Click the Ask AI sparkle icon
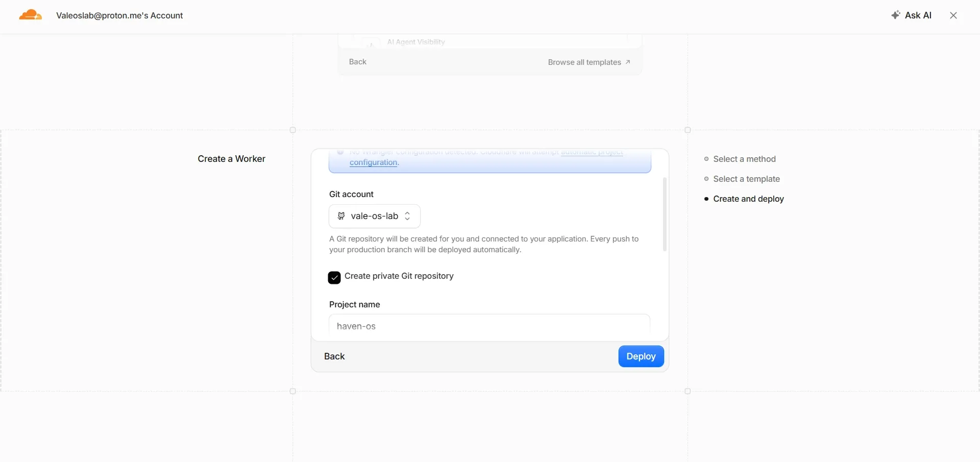 click(x=895, y=15)
